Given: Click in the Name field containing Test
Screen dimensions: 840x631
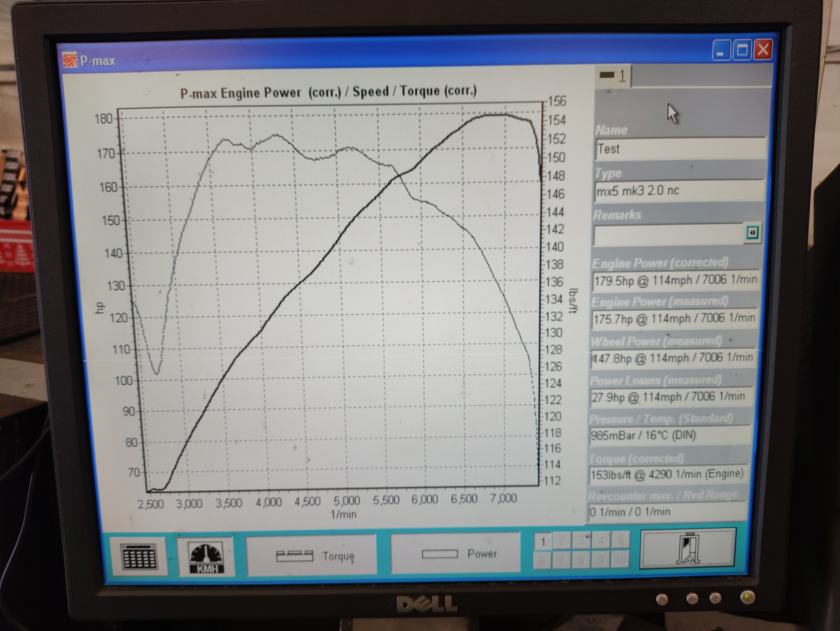Looking at the screenshot, I should point(680,148).
